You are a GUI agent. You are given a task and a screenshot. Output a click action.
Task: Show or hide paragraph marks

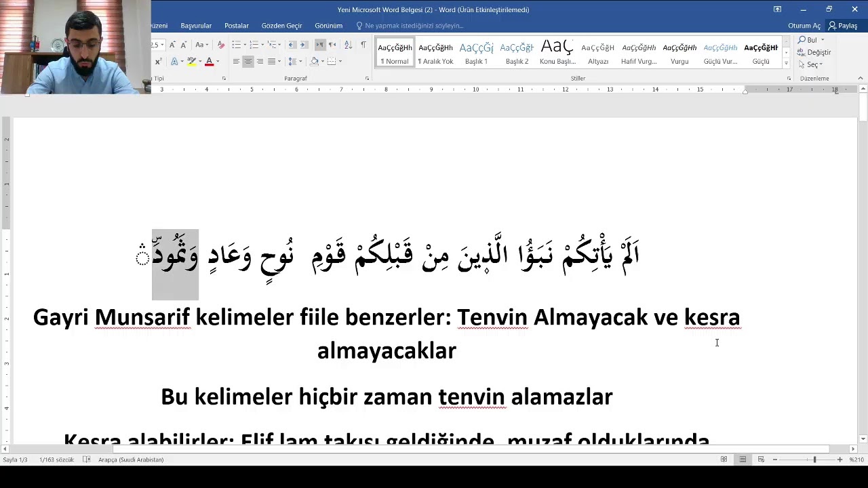point(363,45)
